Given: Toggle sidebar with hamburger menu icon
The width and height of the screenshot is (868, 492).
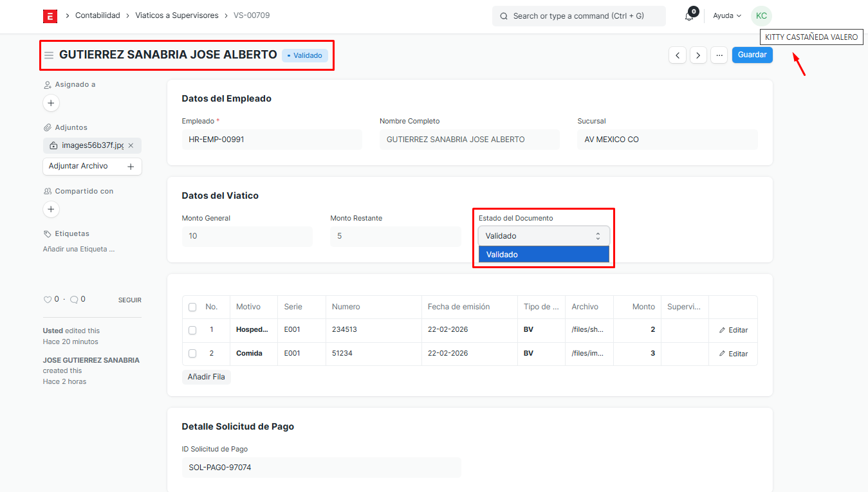Looking at the screenshot, I should click(x=49, y=55).
